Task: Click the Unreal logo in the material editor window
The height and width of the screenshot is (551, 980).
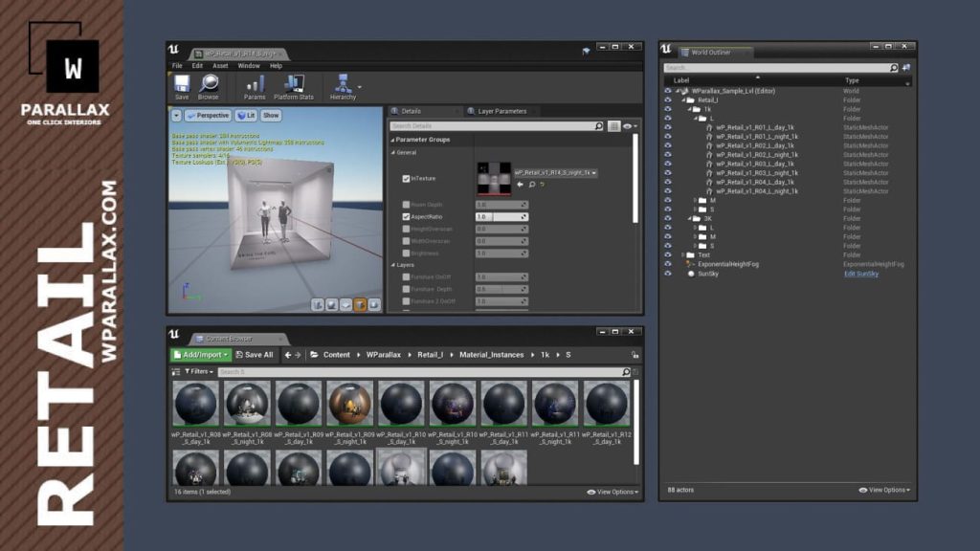Action: coord(174,50)
